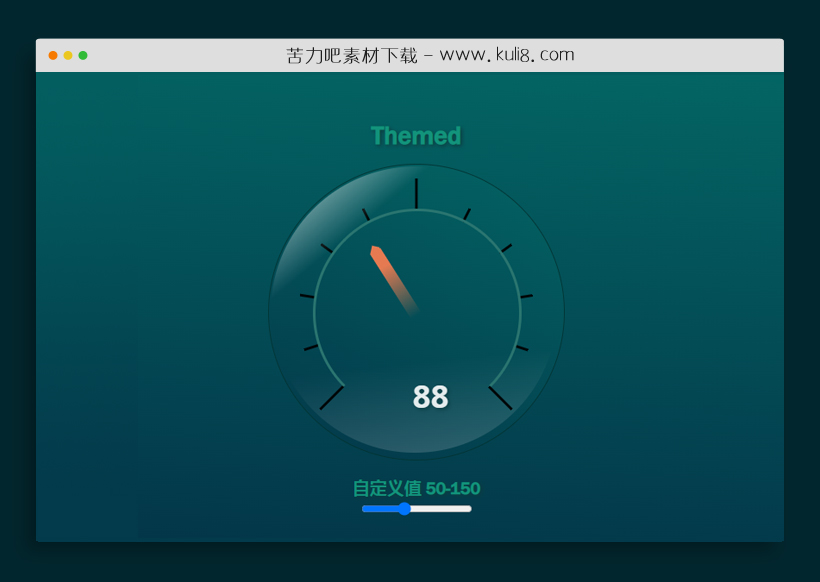Click the Themed heading above the gauge
820x582 pixels.
[x=416, y=136]
